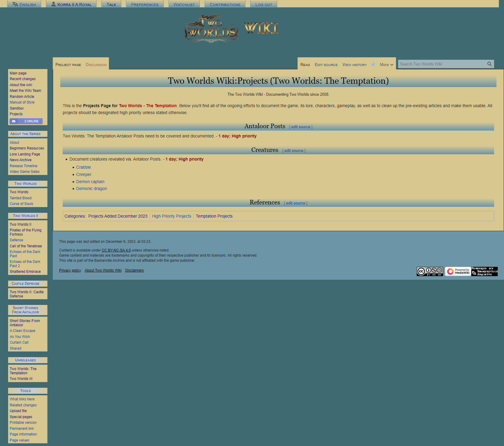Open Printable version link

pyautogui.click(x=23, y=423)
